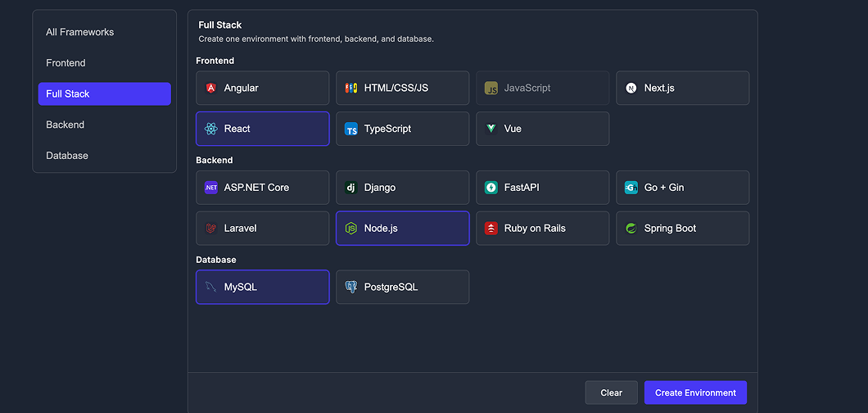Click the disabled JavaScript frontend card

pyautogui.click(x=542, y=88)
